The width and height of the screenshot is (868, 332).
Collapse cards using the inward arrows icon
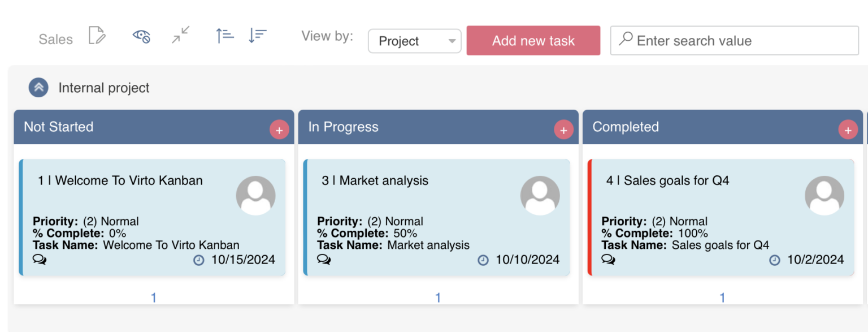coord(180,36)
